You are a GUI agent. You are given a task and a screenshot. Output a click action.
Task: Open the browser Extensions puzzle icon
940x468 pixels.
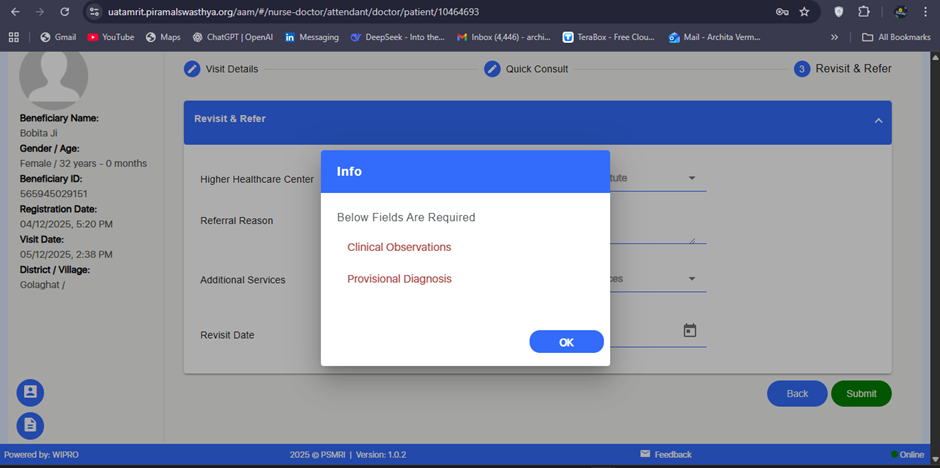click(864, 12)
